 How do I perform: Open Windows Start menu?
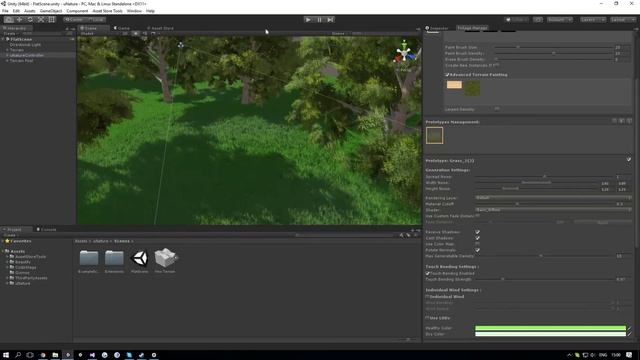tap(6, 355)
